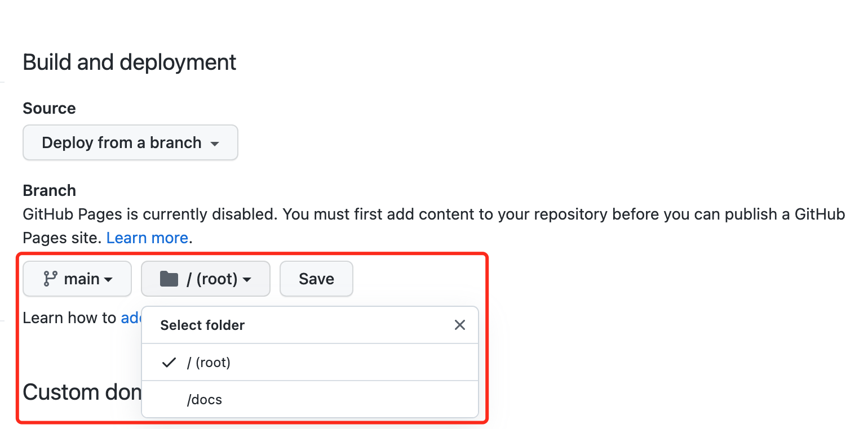Click the caret arrow on main button
The height and width of the screenshot is (429, 868).
[x=108, y=280]
